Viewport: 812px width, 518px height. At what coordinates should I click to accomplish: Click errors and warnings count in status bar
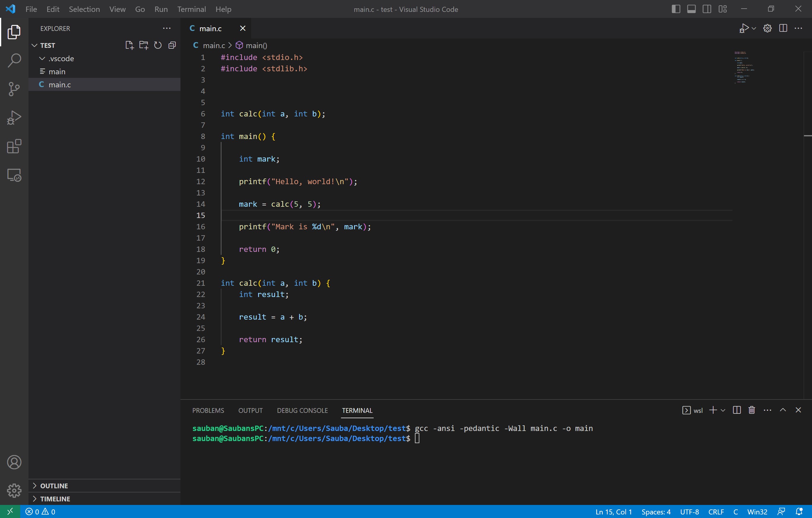[x=40, y=511]
